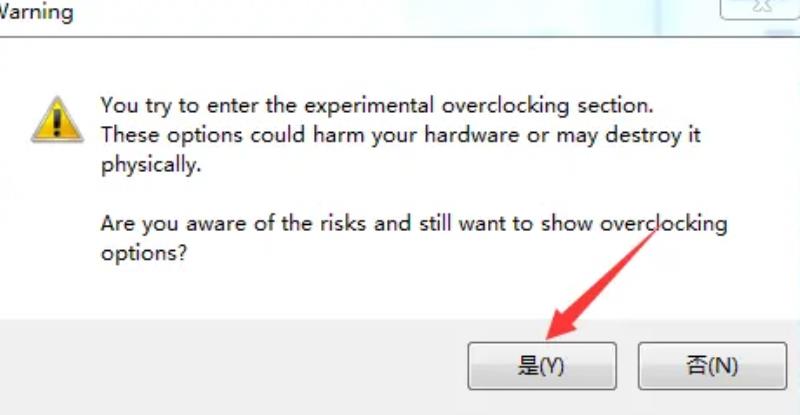The image size is (800, 415).
Task: Click the word "section." ending first line
Action: coord(615,106)
